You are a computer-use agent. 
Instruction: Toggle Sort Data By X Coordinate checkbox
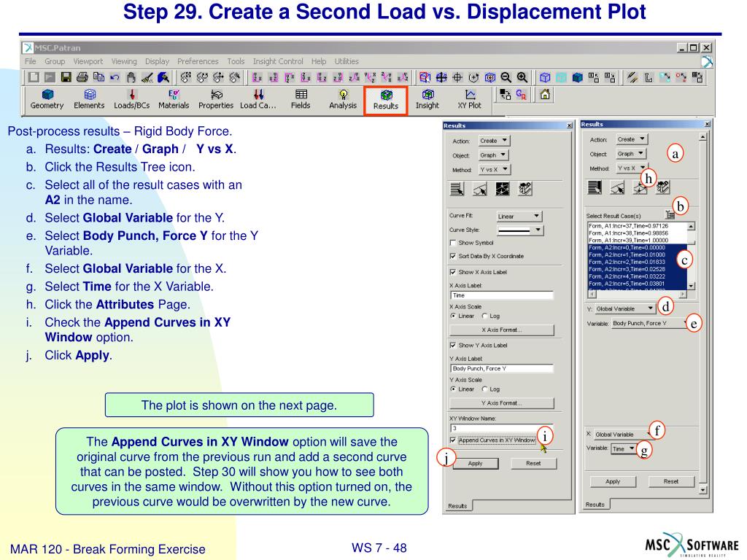pyautogui.click(x=453, y=256)
